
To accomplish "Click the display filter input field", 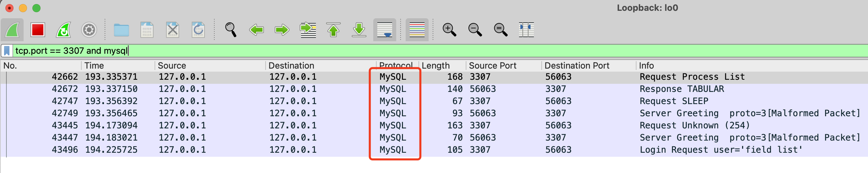I will coord(405,51).
